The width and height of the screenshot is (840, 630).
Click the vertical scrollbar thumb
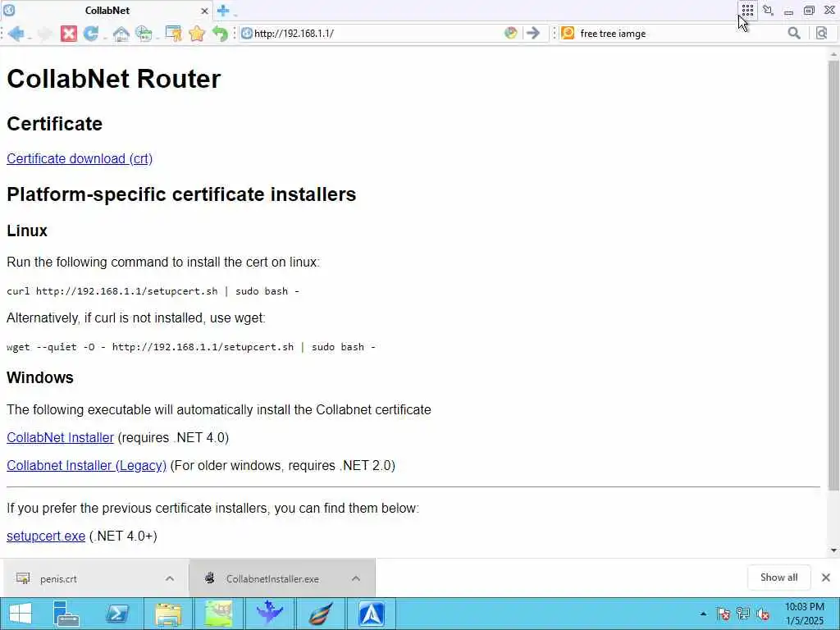pos(833,276)
